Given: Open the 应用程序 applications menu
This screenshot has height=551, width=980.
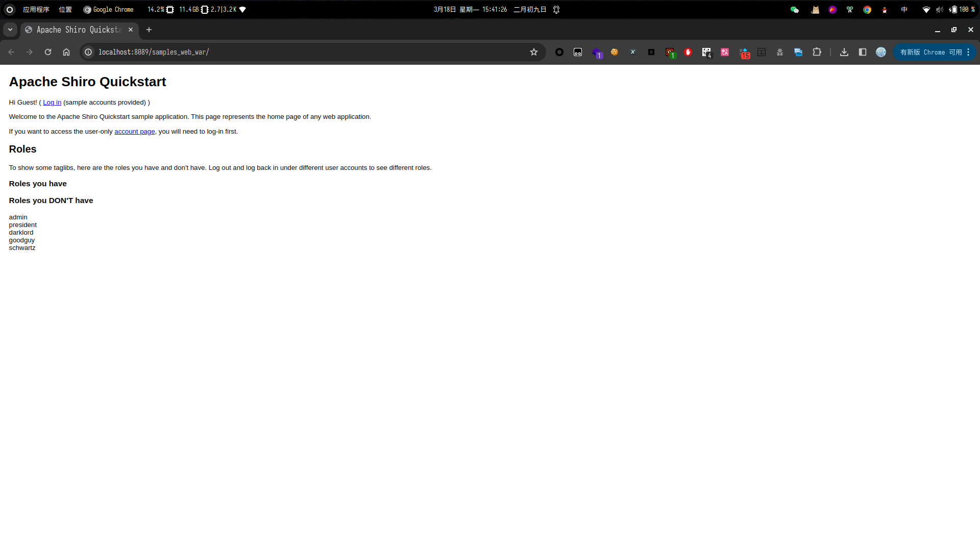Looking at the screenshot, I should coord(36,10).
